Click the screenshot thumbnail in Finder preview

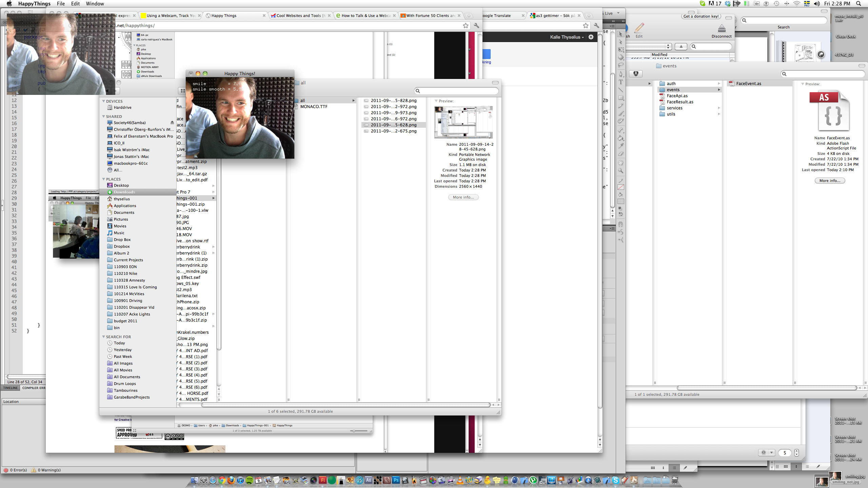(463, 122)
